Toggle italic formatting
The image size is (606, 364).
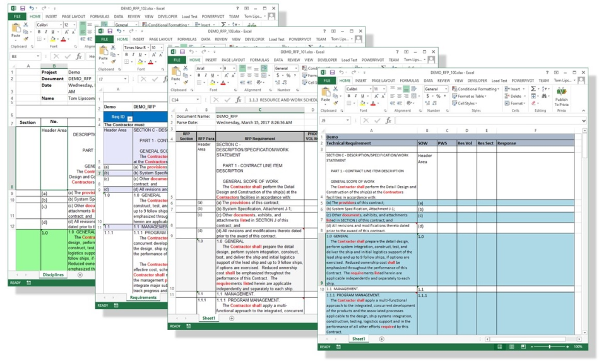point(355,96)
